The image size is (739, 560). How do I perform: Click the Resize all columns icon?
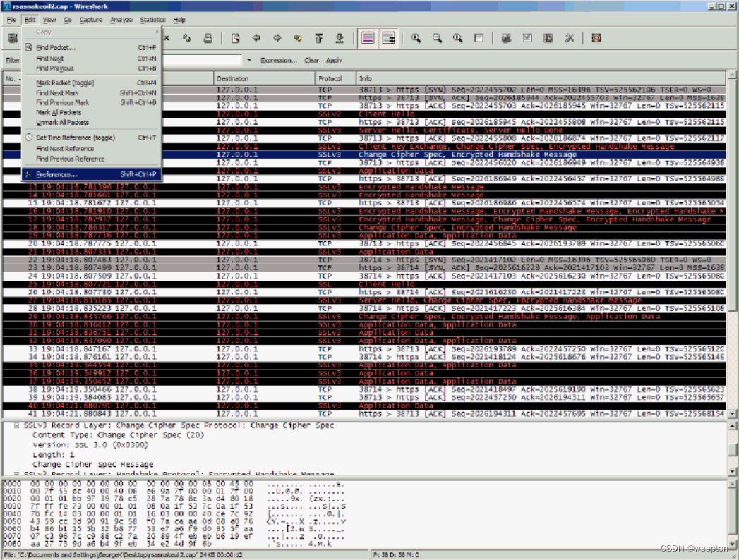point(479,38)
